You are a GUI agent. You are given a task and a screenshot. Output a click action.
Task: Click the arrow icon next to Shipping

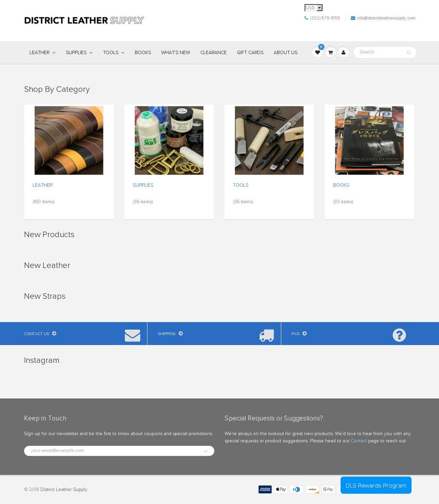181,333
